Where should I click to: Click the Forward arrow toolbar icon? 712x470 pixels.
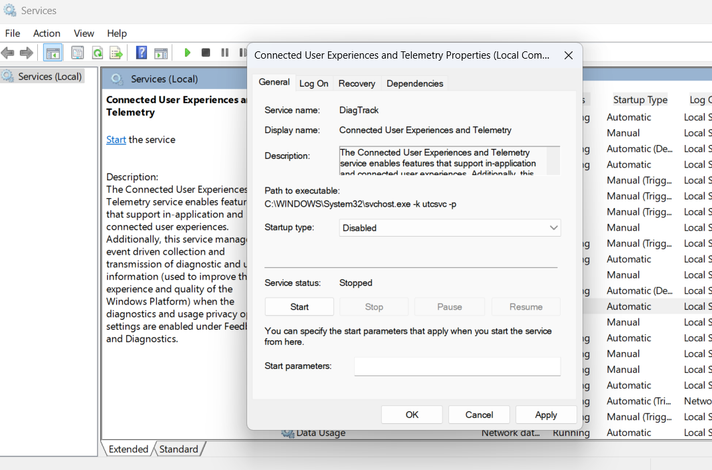[x=25, y=52]
